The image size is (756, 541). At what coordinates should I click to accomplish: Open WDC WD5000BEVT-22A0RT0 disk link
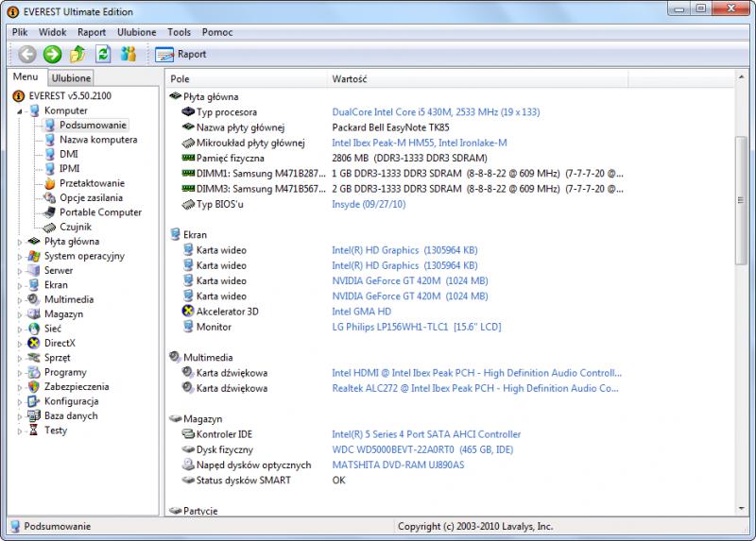pos(422,450)
